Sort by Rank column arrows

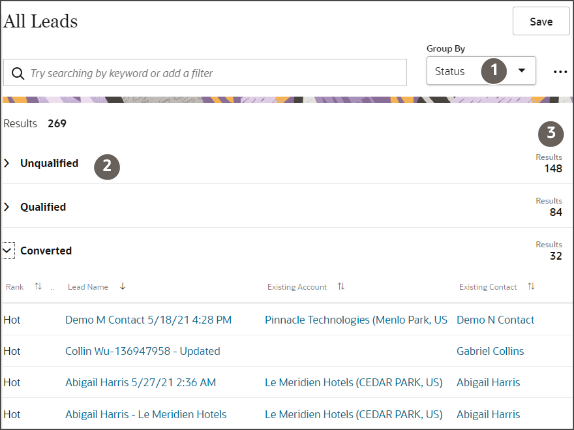(38, 287)
